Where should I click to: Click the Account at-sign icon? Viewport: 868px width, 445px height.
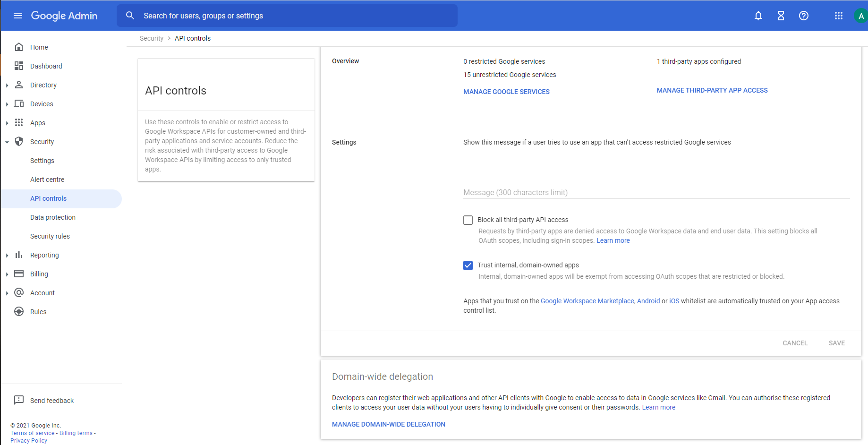point(19,292)
